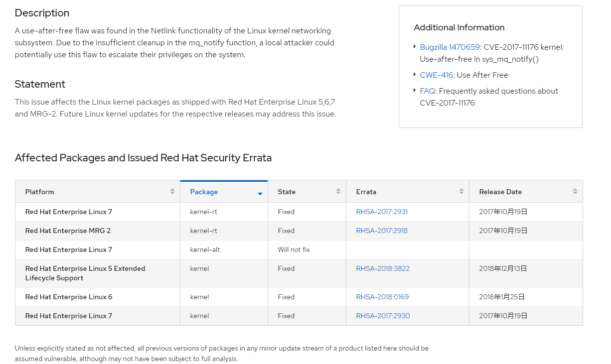Viewport: 611px width, 364px height.
Task: Click the Package column sort arrow
Action: [x=260, y=193]
